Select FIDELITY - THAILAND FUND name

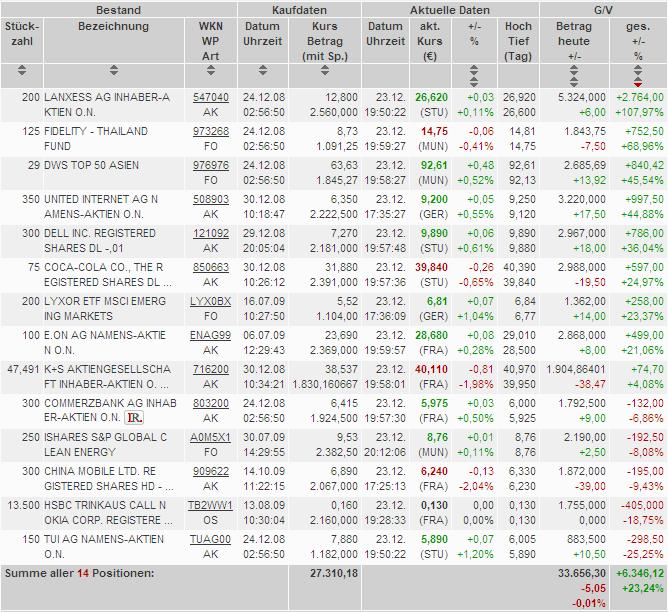[96, 139]
